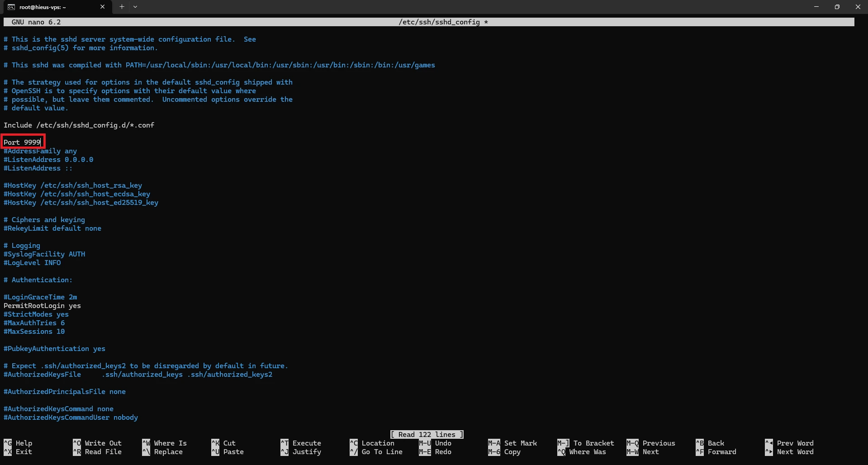Click the # Logging comment line
Screen dimensions: 868x465
tap(22, 246)
